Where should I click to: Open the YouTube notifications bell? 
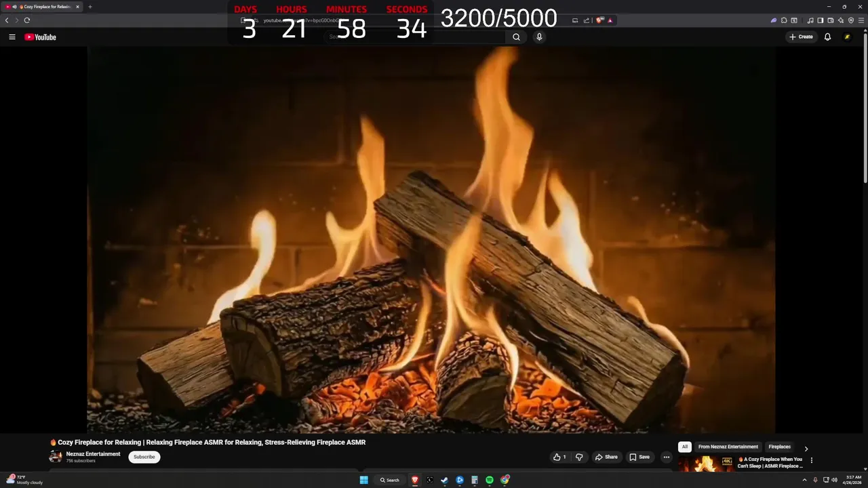(827, 37)
